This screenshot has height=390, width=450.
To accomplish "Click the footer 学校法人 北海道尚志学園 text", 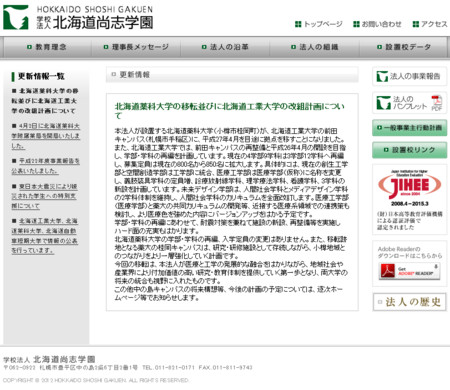I will 49,359.
